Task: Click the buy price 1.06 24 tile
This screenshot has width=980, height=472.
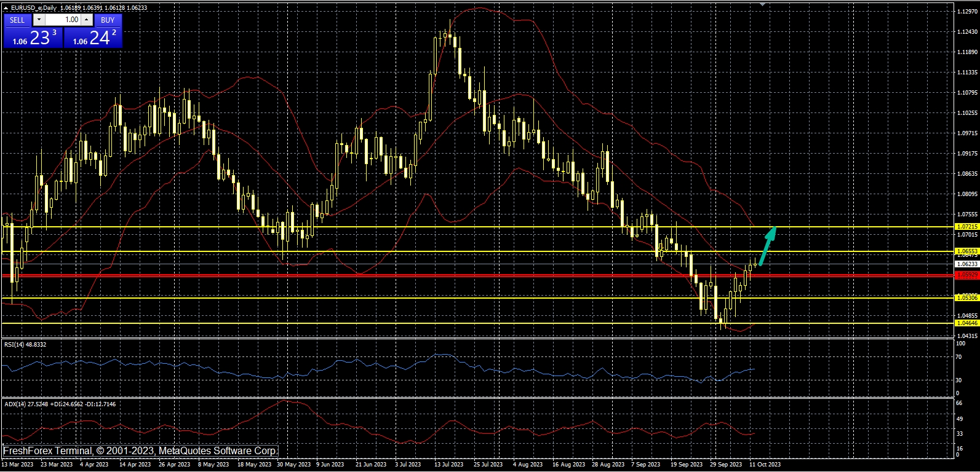Action: pyautogui.click(x=94, y=38)
